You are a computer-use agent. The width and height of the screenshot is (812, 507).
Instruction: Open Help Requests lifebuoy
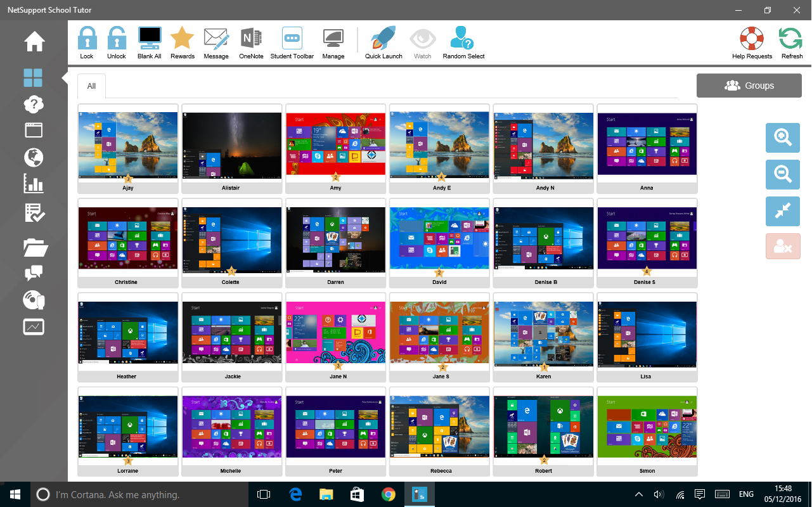pyautogui.click(x=752, y=39)
